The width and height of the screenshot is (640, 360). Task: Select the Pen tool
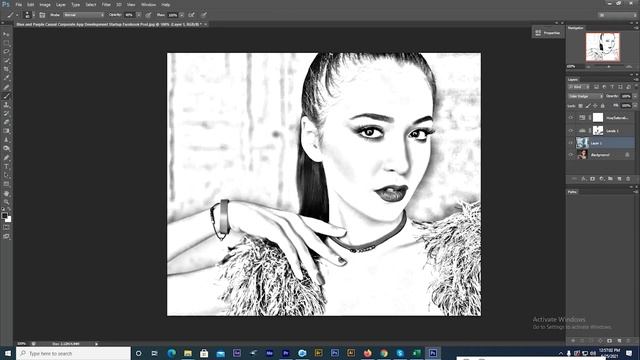tap(6, 158)
